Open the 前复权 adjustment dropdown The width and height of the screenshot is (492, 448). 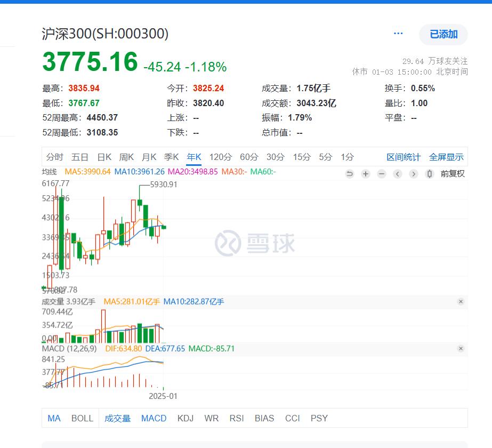pos(452,174)
